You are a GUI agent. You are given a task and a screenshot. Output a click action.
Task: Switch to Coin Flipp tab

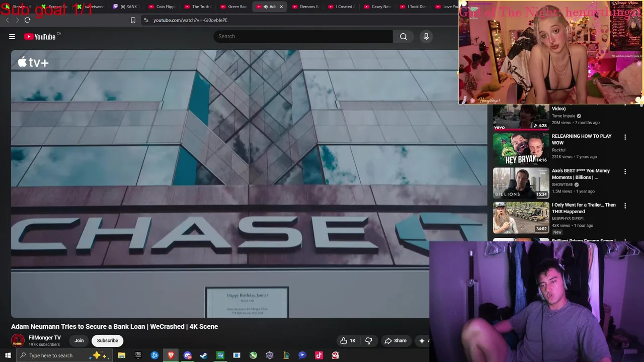(162, 7)
